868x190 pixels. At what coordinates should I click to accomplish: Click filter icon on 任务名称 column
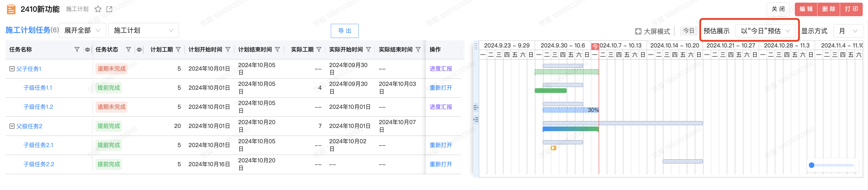click(x=77, y=50)
